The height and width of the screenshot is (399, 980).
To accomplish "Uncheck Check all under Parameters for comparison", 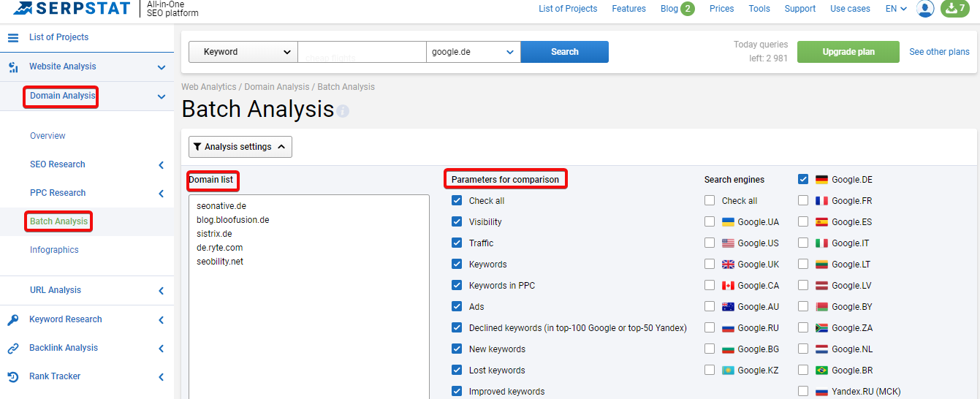I will point(457,201).
